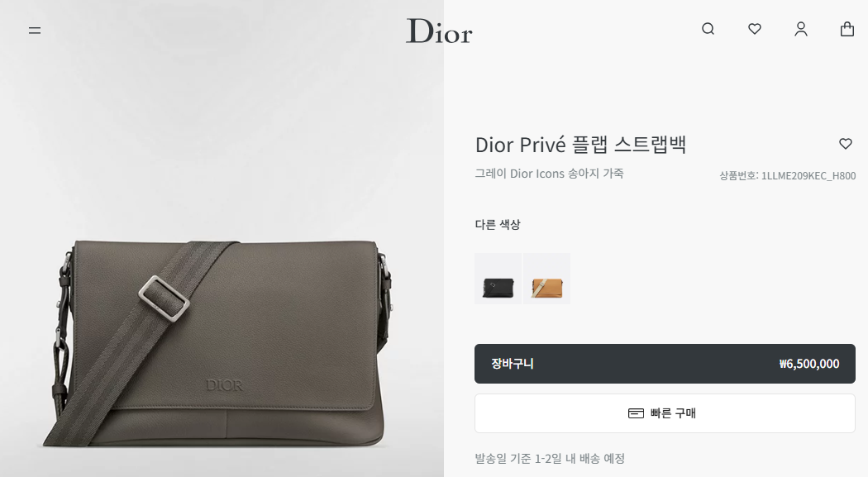Click the Dior logo to go home
The image size is (868, 477).
point(439,31)
